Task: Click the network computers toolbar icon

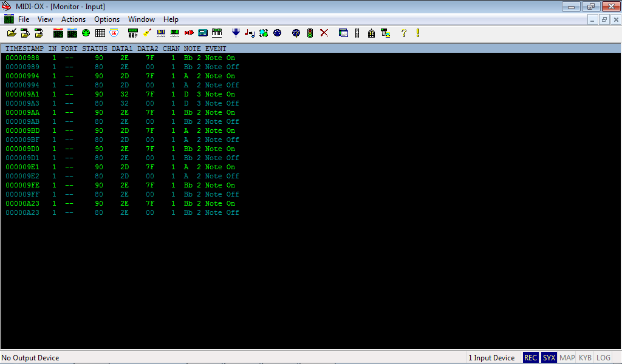Action: [x=385, y=33]
